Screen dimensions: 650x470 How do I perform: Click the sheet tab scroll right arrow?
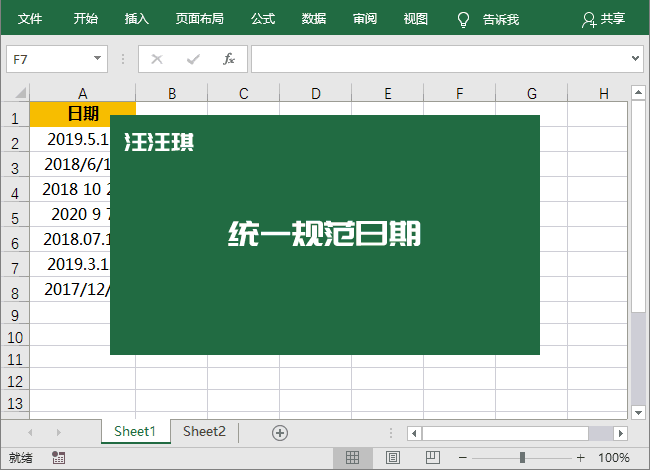58,432
